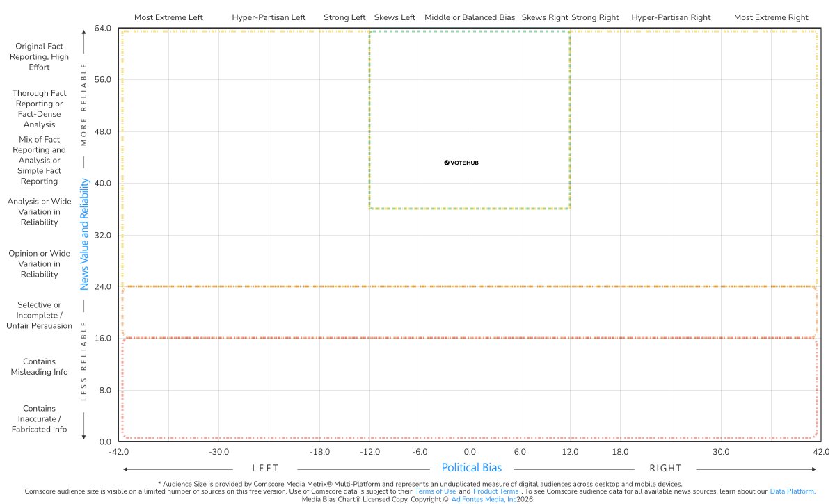Screen dimensions: 835x504
Task: Select the Hyper-Partisan Right column heading
Action: [x=671, y=17]
